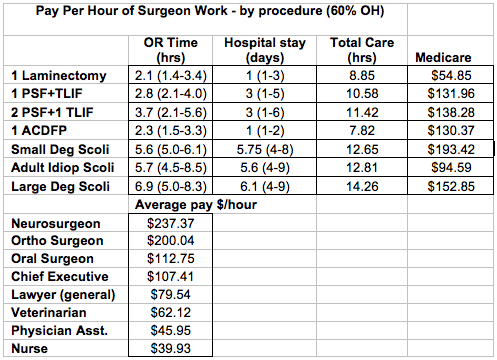Click the 14.26 total care cell
This screenshot has height=360, width=497.
pos(362,186)
